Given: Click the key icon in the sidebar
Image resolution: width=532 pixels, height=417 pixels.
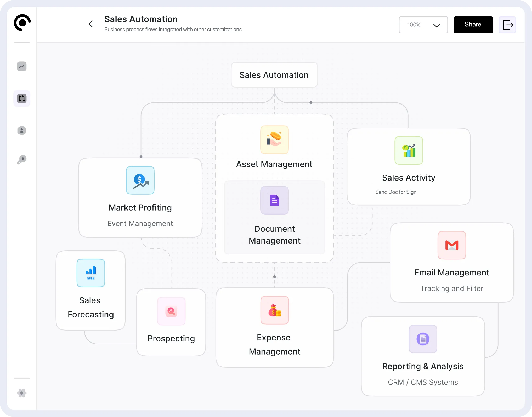Looking at the screenshot, I should [22, 159].
